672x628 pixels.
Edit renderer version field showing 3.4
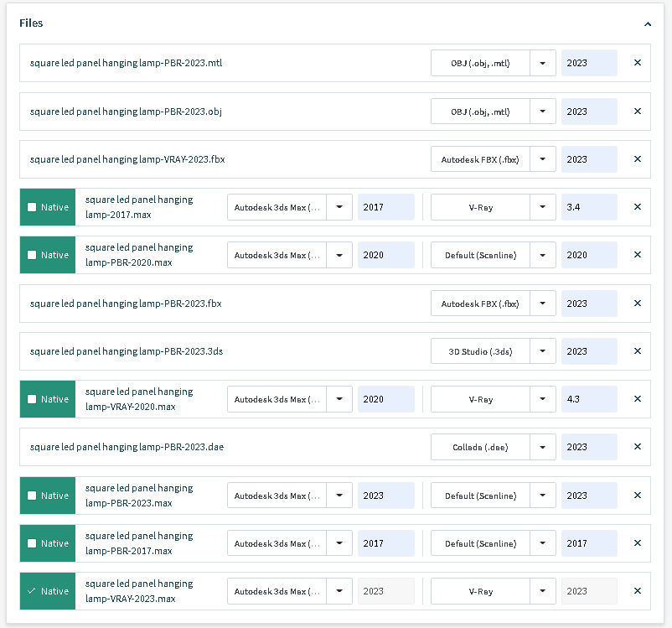tap(589, 207)
